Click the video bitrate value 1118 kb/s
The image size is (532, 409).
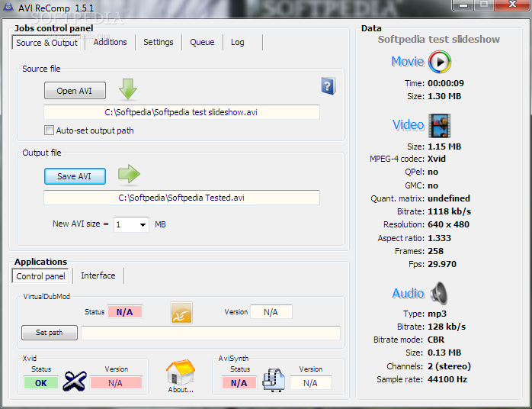(x=449, y=211)
